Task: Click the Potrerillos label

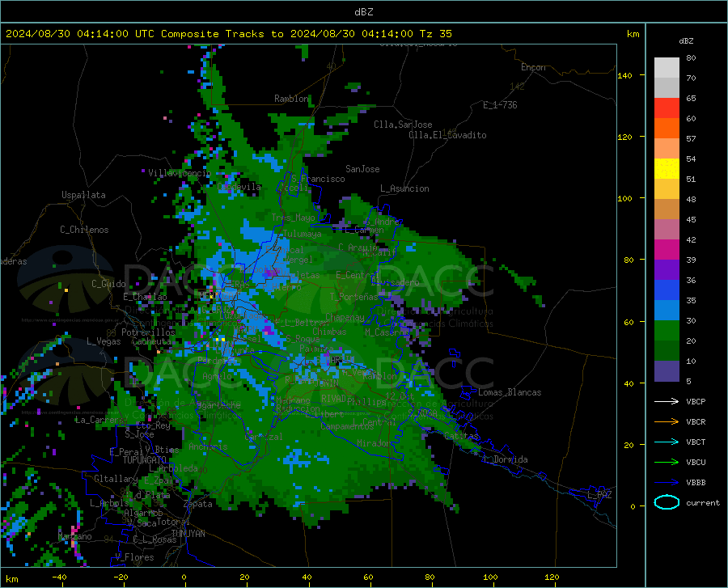Action: 148,332
